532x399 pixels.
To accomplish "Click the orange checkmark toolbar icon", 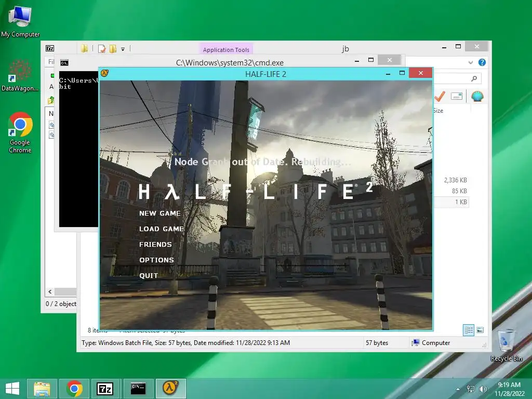I will click(x=440, y=96).
